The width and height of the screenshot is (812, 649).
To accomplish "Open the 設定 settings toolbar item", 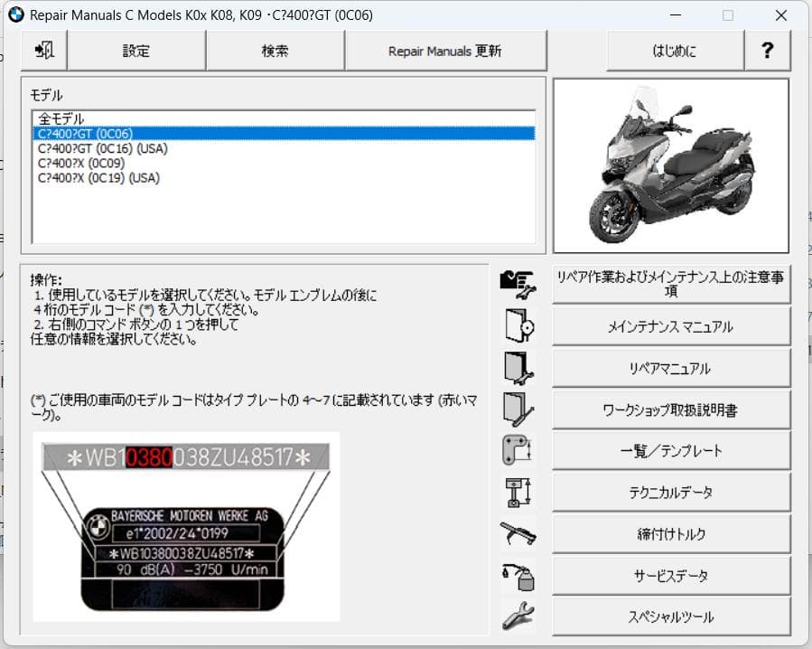I will (136, 51).
